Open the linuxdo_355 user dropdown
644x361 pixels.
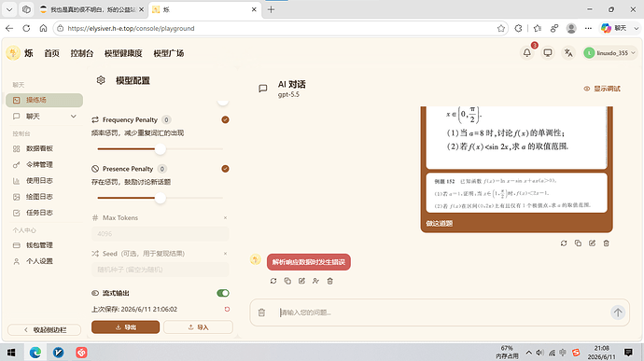pos(609,53)
